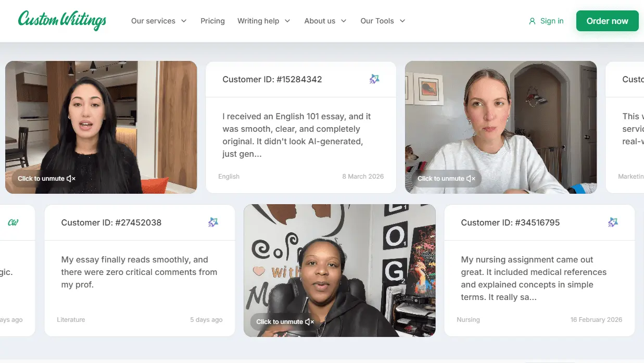Open the black hoodie woman video thumbnail
This screenshot has width=644, height=363.
pyautogui.click(x=339, y=270)
